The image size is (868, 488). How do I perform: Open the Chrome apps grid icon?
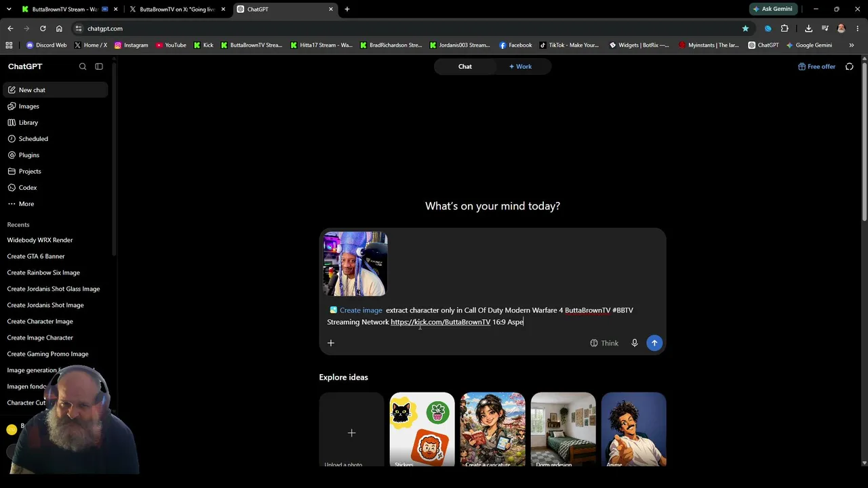[9, 45]
